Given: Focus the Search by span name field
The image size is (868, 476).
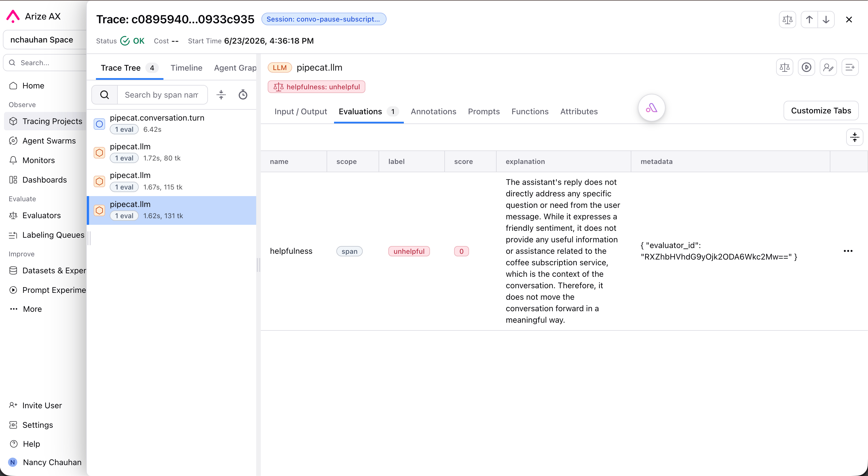Looking at the screenshot, I should pos(162,95).
